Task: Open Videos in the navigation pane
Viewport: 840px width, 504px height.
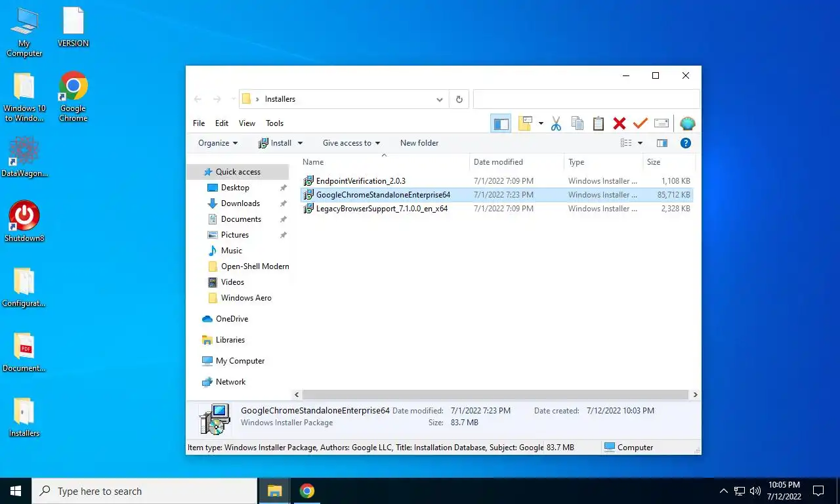Action: [x=232, y=282]
